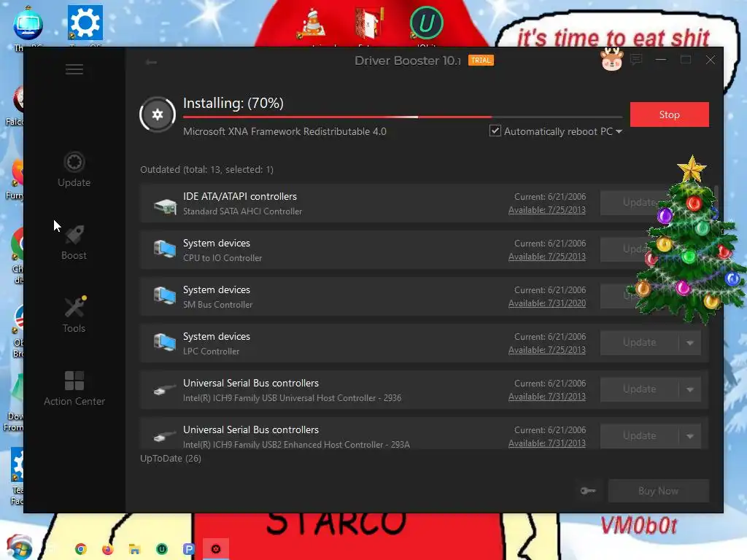Click SM Bus Controller device icon
Image resolution: width=747 pixels, height=560 pixels.
(165, 296)
